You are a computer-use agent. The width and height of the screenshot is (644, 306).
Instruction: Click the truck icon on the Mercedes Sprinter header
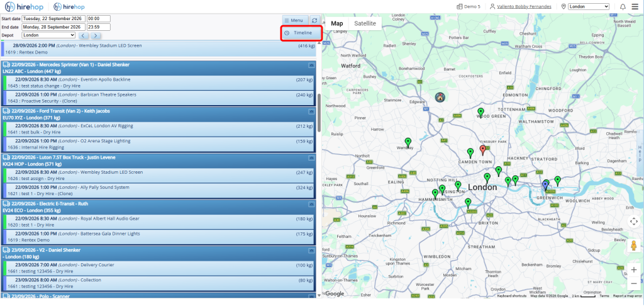click(x=6, y=65)
